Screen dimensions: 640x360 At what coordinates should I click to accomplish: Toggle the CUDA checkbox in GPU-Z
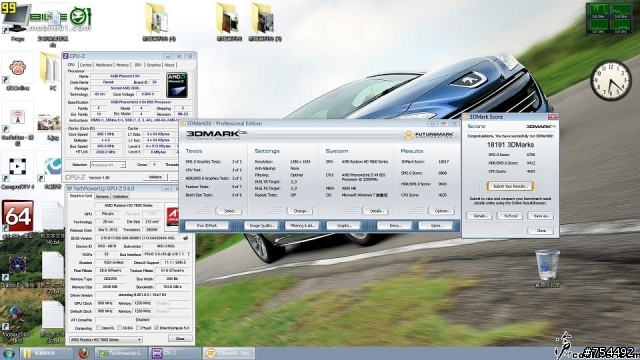[x=119, y=328]
